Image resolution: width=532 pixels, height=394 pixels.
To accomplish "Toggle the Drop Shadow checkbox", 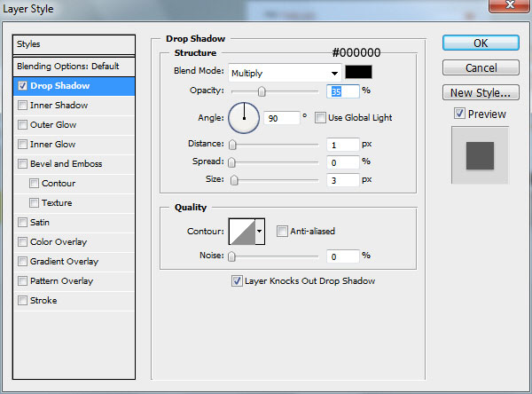I will tap(22, 85).
